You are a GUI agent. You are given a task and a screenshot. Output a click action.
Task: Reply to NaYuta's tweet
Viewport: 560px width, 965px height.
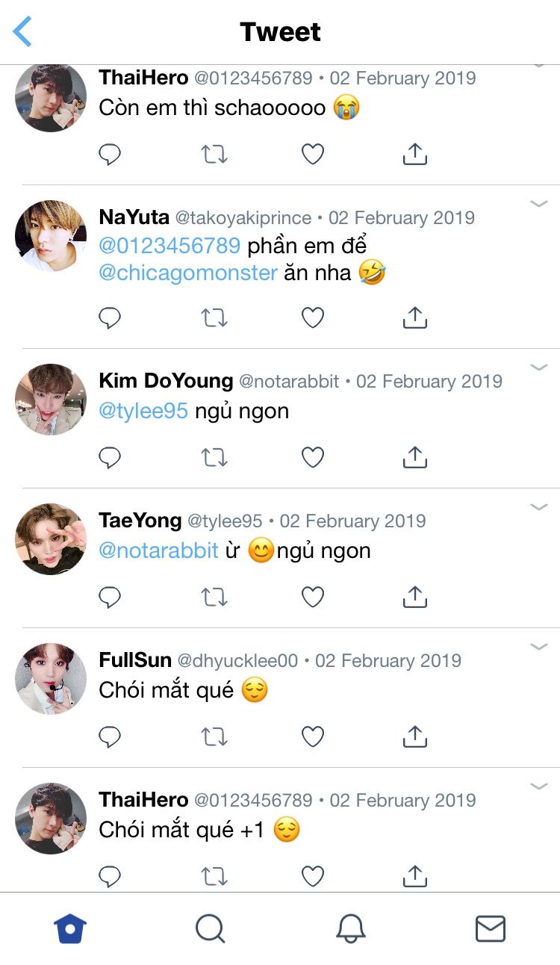coord(110,318)
